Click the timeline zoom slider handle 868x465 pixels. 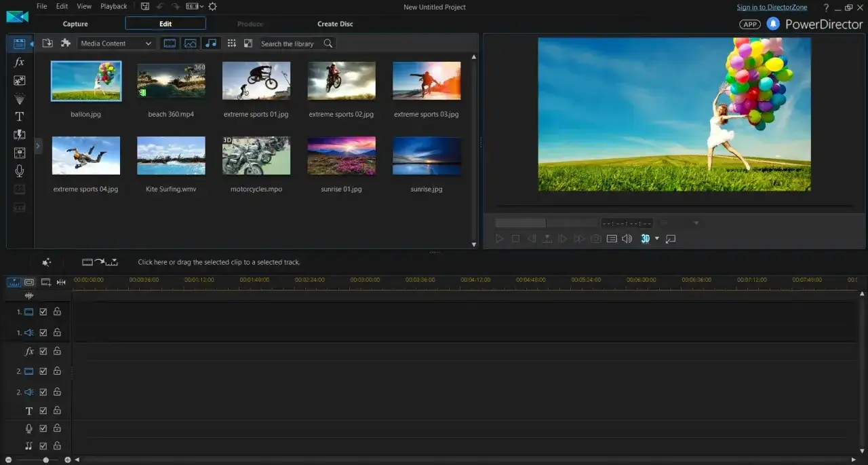(x=45, y=460)
